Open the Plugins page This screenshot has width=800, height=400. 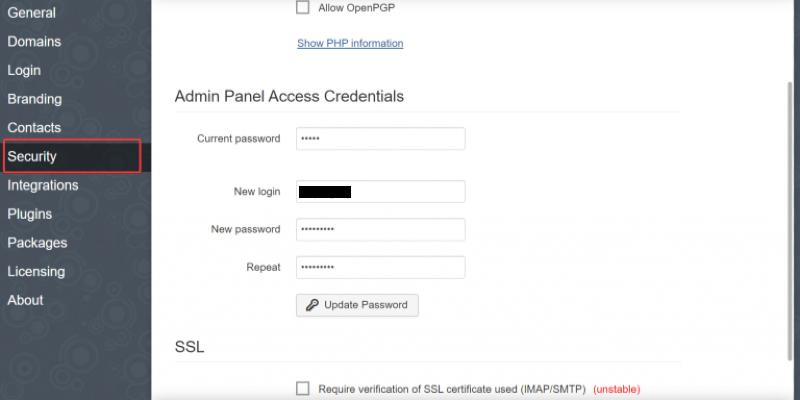click(x=30, y=214)
